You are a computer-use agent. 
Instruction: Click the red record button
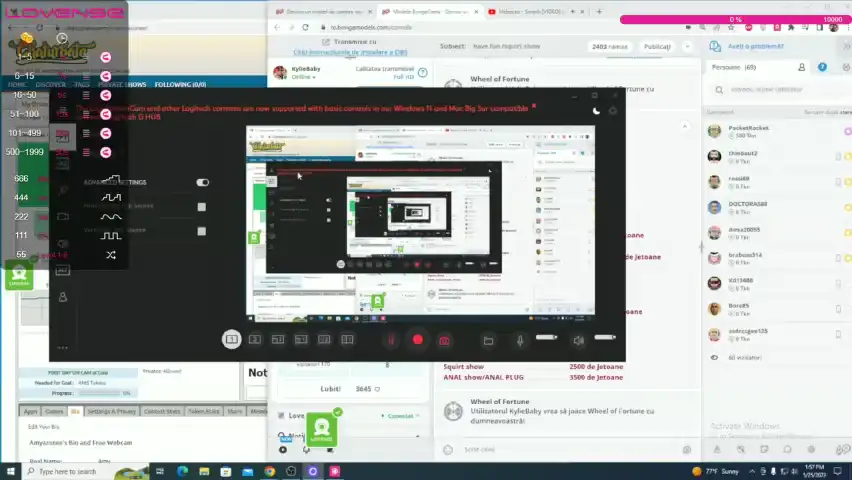click(417, 340)
